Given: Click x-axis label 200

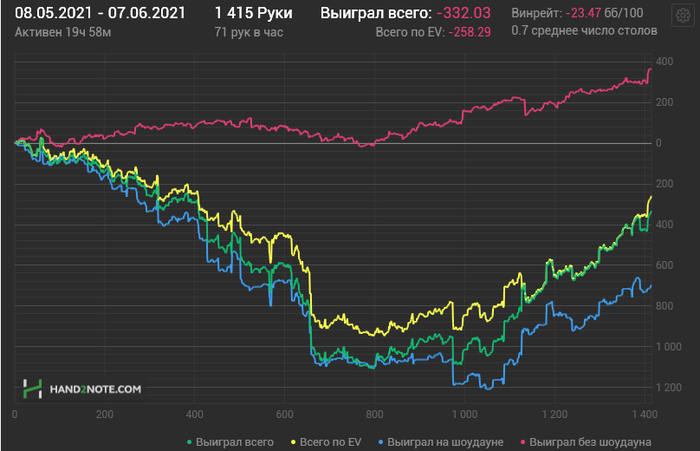Looking at the screenshot, I should pyautogui.click(x=104, y=414).
